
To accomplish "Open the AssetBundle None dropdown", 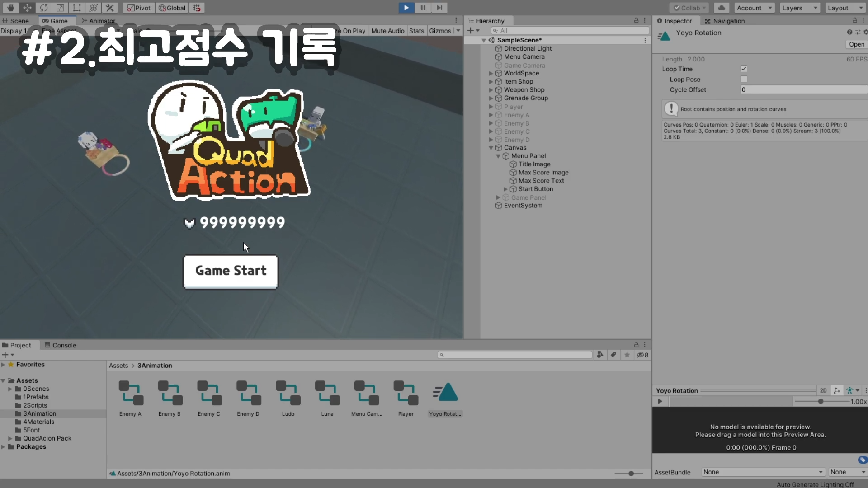I will point(763,472).
